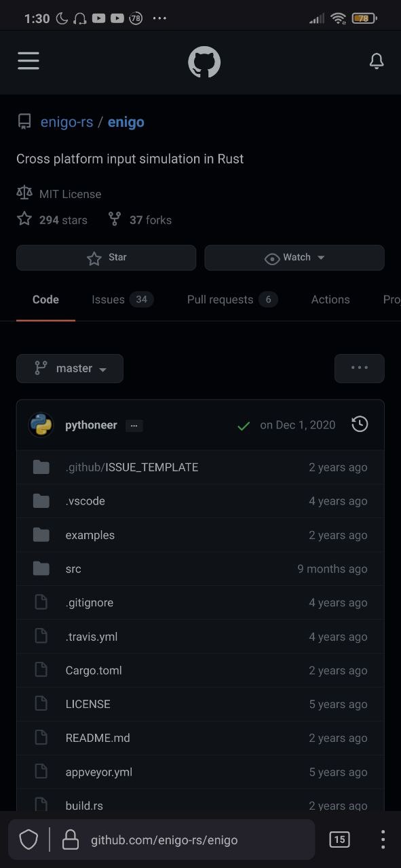Tap folder icon beside .github/ISSUE_TEMPLATE
Viewport: 401px width, 868px height.
click(x=41, y=467)
